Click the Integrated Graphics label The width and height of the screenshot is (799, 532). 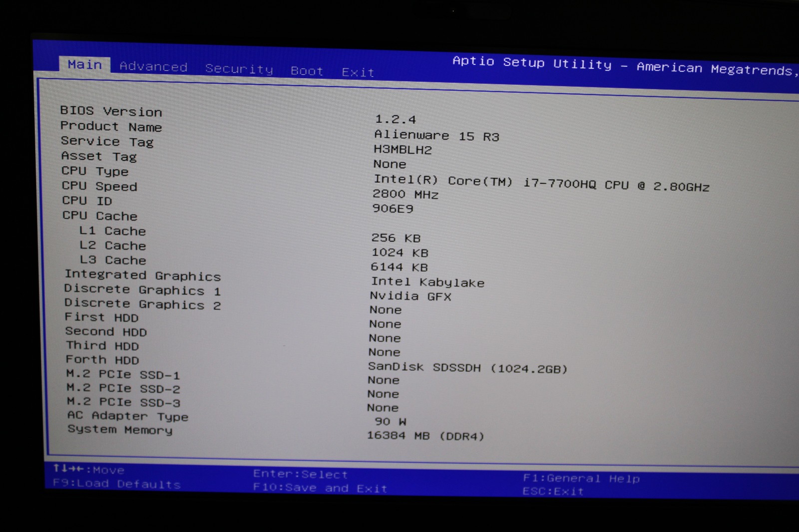(x=142, y=275)
